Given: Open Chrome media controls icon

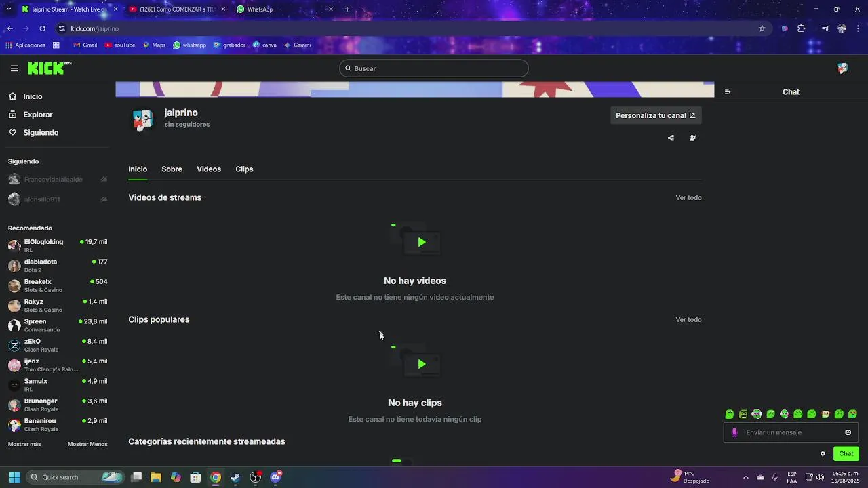Looking at the screenshot, I should 825,28.
